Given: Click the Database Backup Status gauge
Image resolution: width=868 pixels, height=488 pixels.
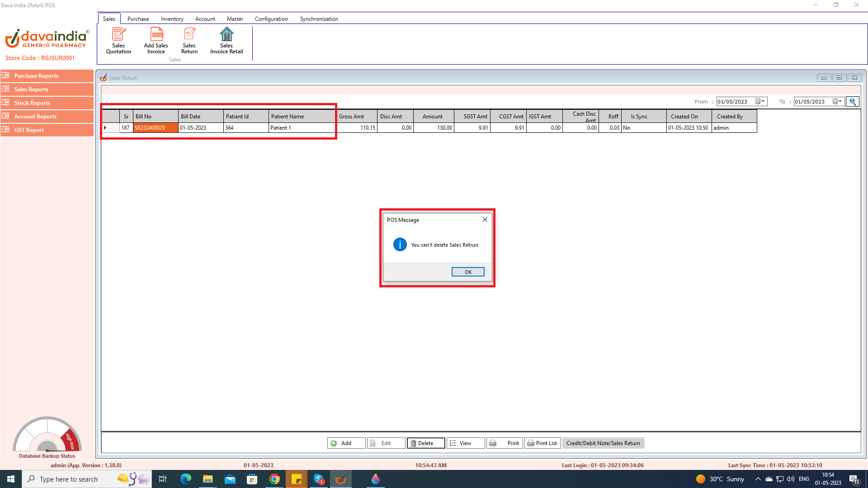Looking at the screenshot, I should [x=47, y=436].
